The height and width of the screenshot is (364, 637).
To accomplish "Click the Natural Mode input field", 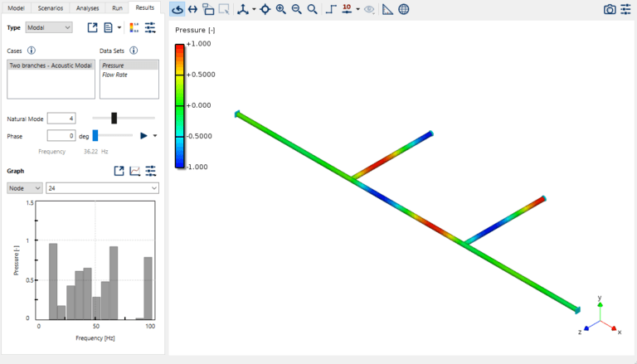I will (61, 119).
